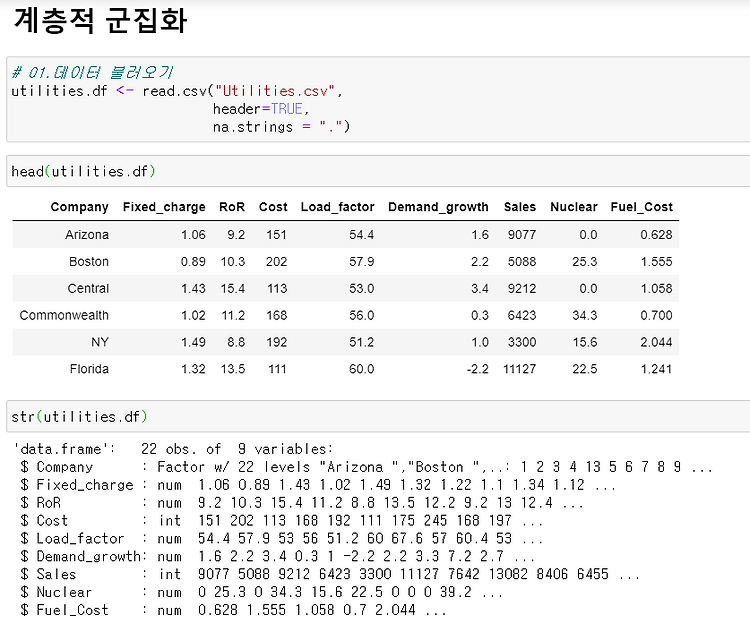Click the RoR column header
Screen dimensions: 750x632
pyautogui.click(x=232, y=207)
